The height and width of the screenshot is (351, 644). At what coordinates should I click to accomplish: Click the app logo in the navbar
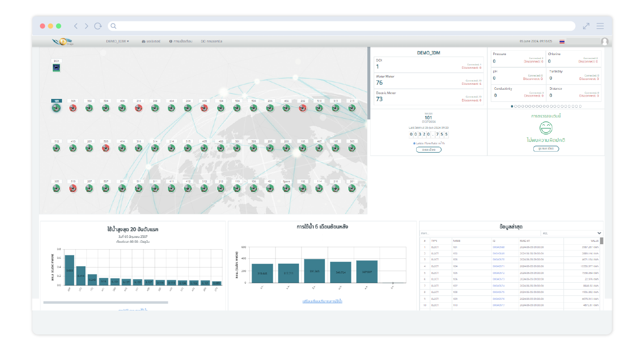[x=62, y=41]
